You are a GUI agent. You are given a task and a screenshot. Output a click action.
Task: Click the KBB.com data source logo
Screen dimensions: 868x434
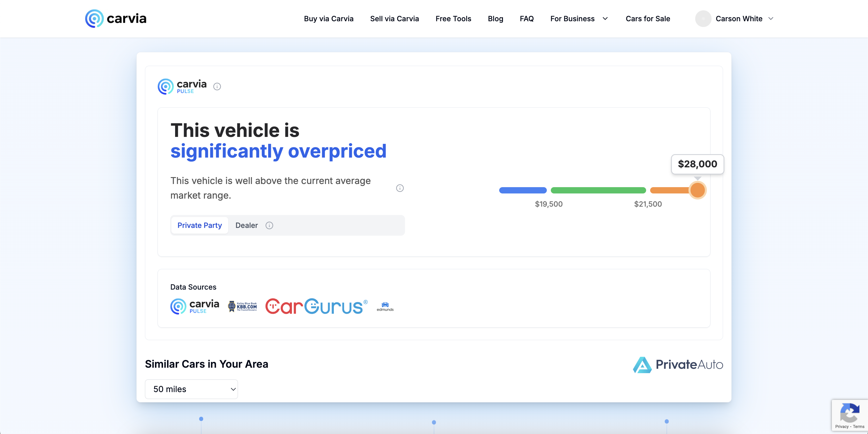click(243, 306)
